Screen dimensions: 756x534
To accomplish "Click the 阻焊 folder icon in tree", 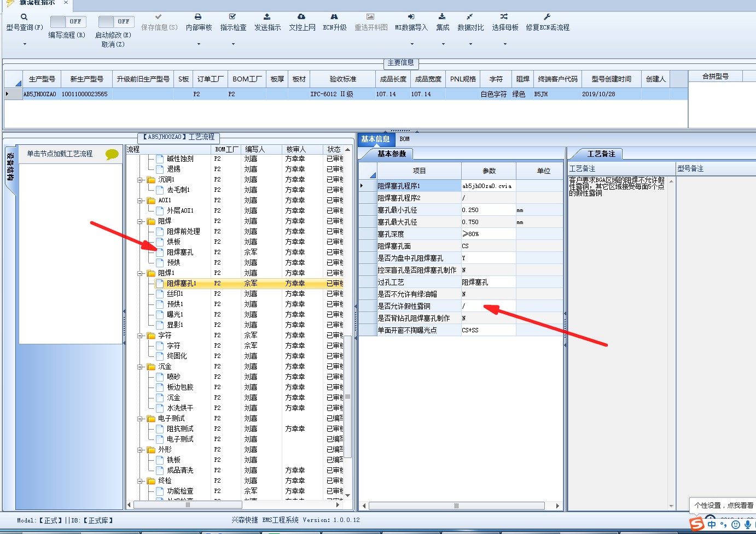I will coord(152,221).
